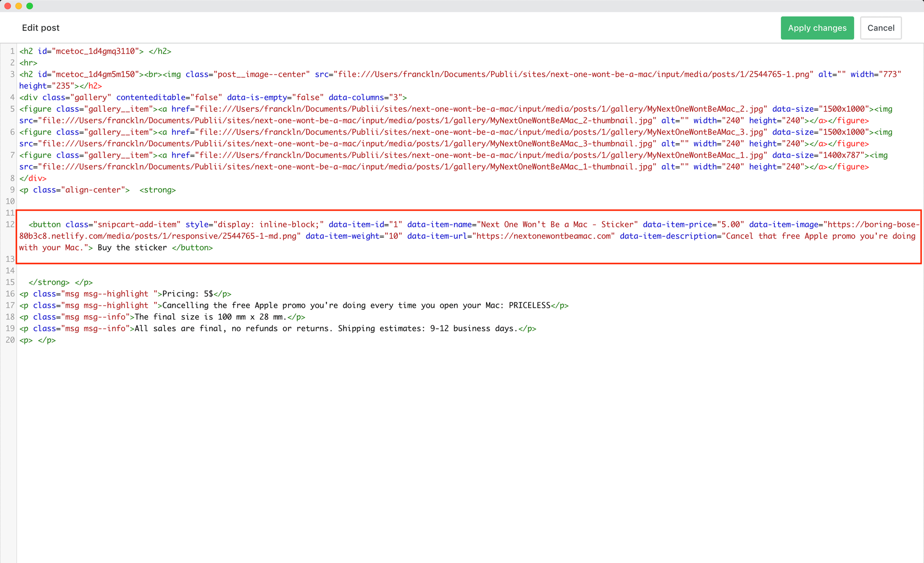Click the data-item-image attribute name
Screen dimensions: 924x563
tap(784, 225)
